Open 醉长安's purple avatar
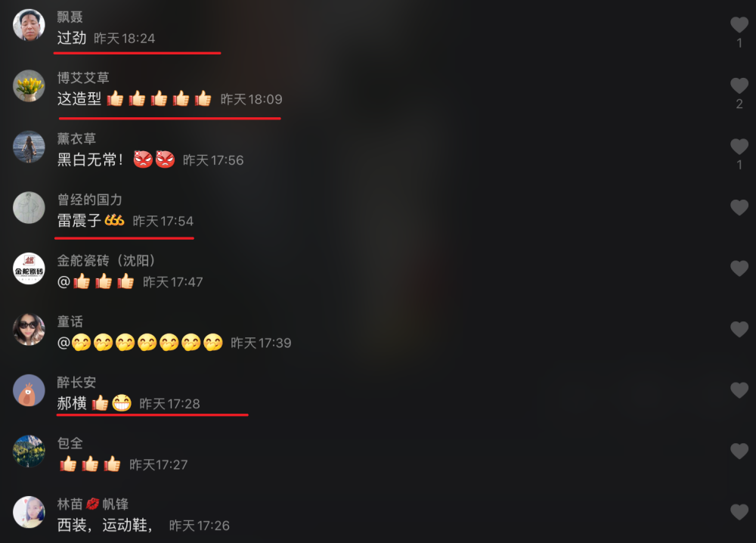 29,390
